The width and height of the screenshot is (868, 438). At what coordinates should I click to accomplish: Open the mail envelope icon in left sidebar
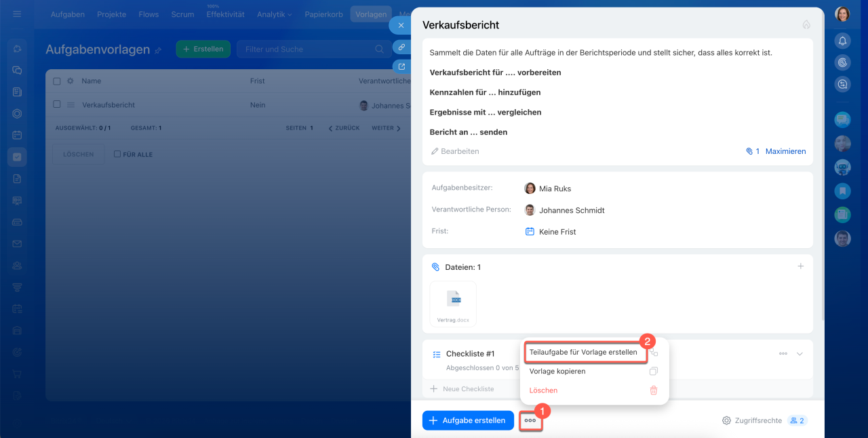[17, 243]
